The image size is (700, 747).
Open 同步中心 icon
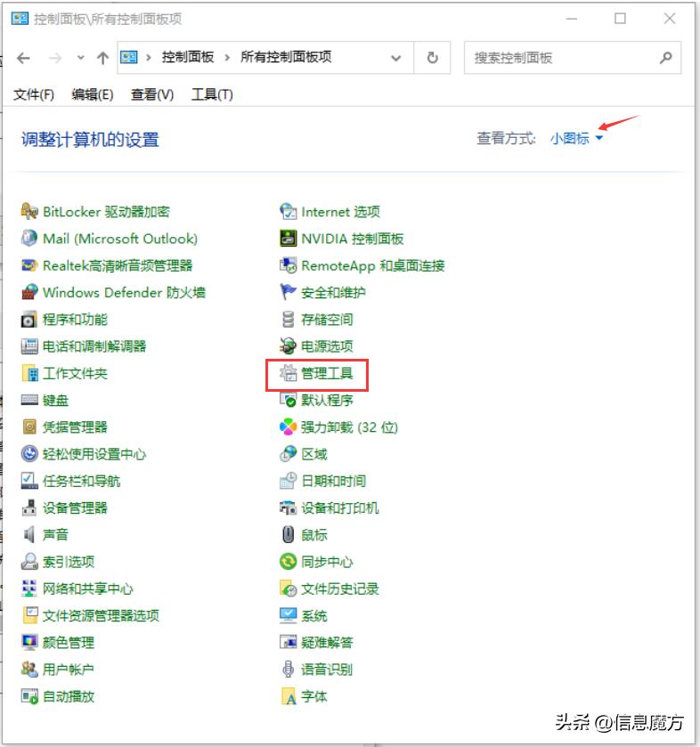(288, 562)
